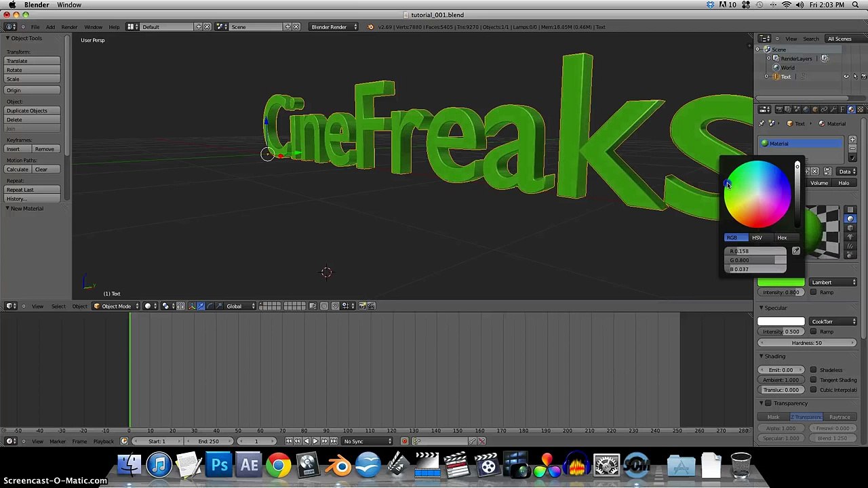Click the green diffuse color swatch
This screenshot has width=868, height=488.
[x=781, y=283]
